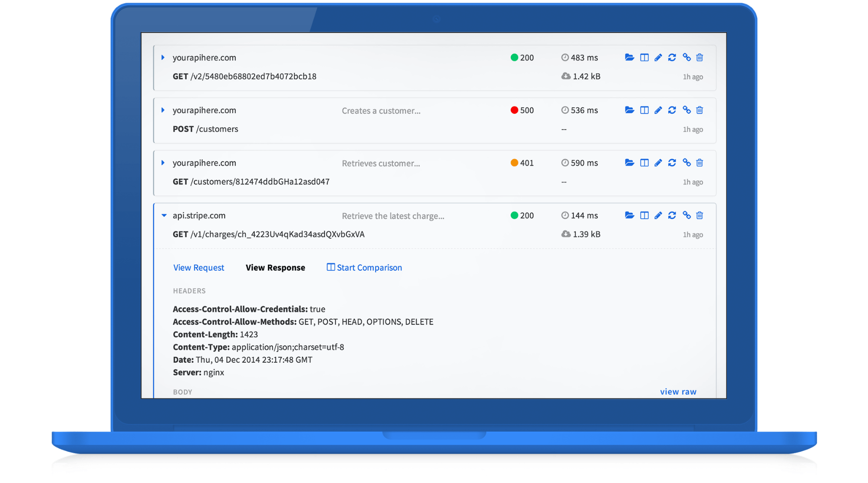The image size is (868, 483).
Task: Select the comparison icon on POST /customers row
Action: [644, 110]
